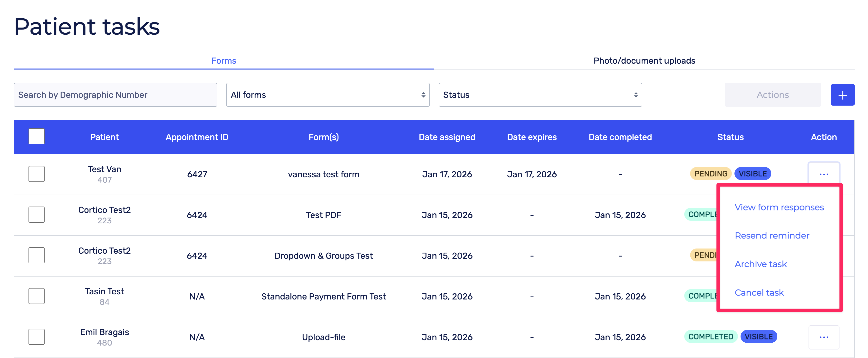Tick the checkbox for the Emil Bragais row
The height and width of the screenshot is (358, 868).
[36, 337]
